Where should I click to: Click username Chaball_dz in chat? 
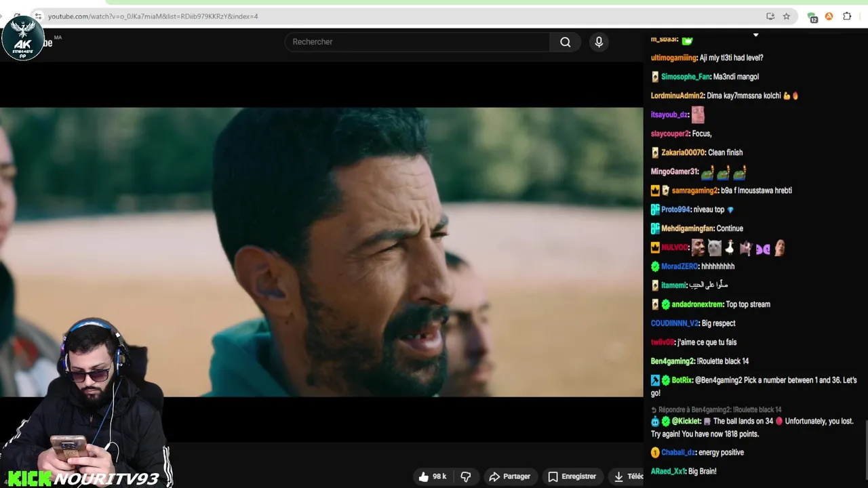coord(678,452)
